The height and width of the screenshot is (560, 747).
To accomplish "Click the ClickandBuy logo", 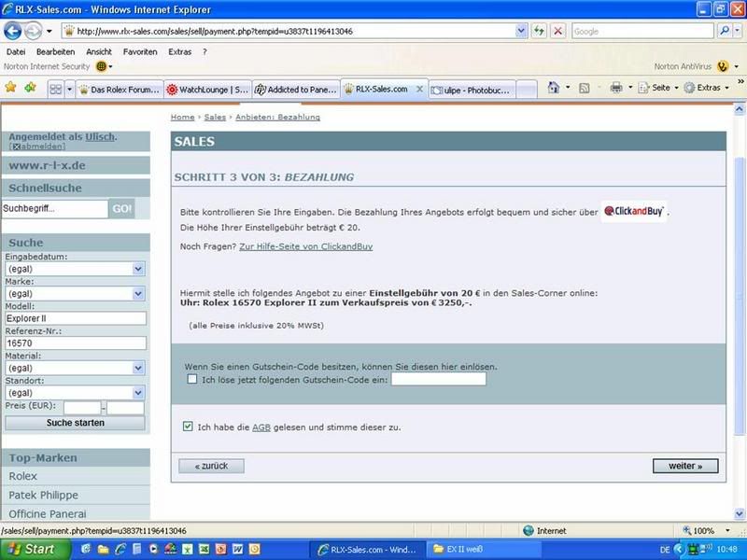I will [x=634, y=212].
